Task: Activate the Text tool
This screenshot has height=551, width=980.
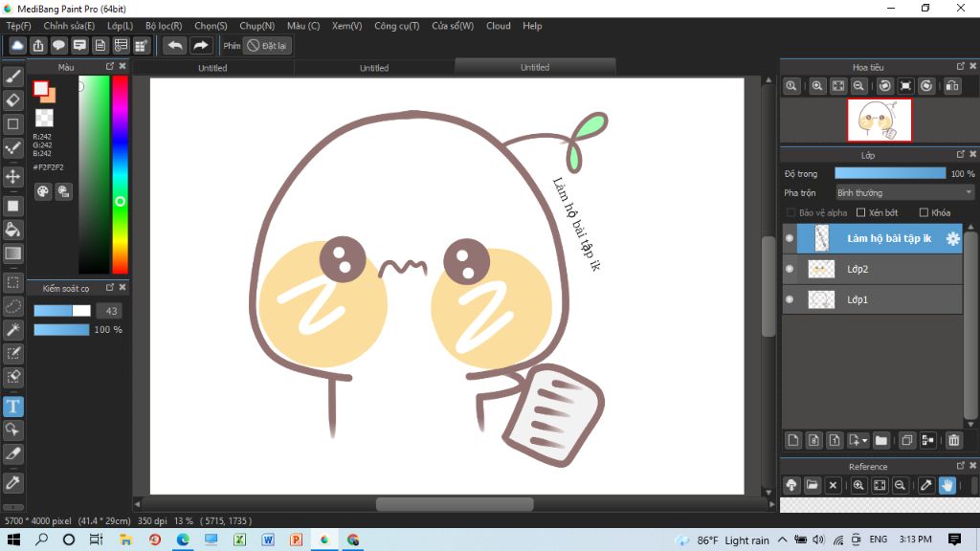Action: pos(13,407)
